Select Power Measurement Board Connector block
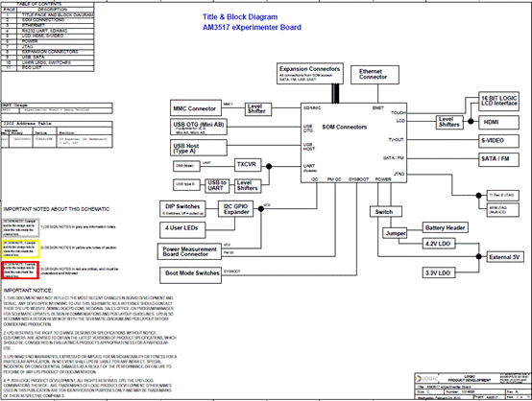 click(x=189, y=251)
